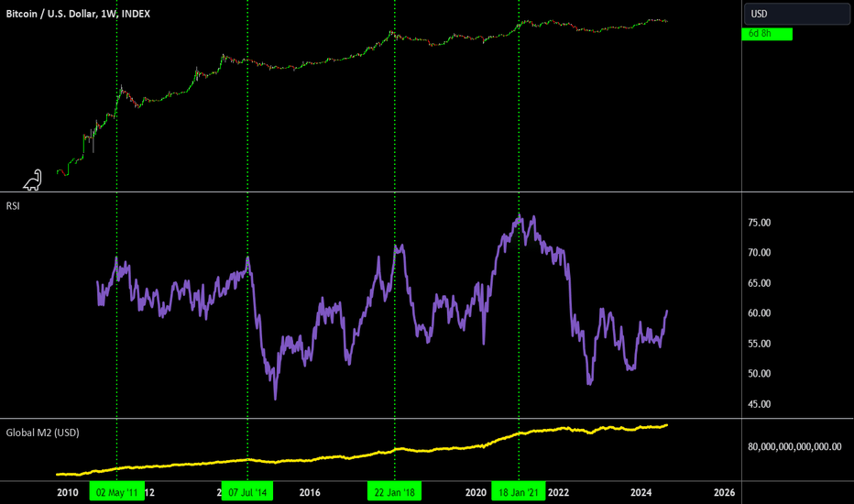Click the 2010 label on time axis

tap(68, 493)
